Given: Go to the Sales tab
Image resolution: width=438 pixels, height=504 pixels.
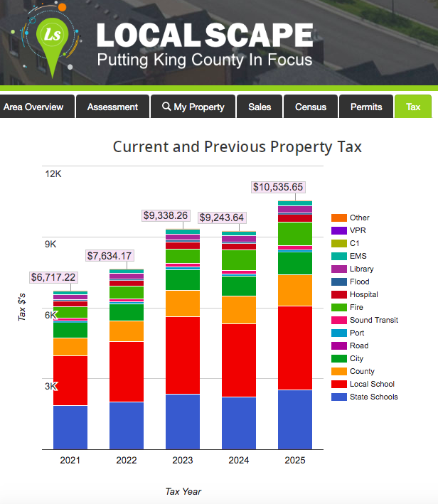Looking at the screenshot, I should pyautogui.click(x=260, y=107).
